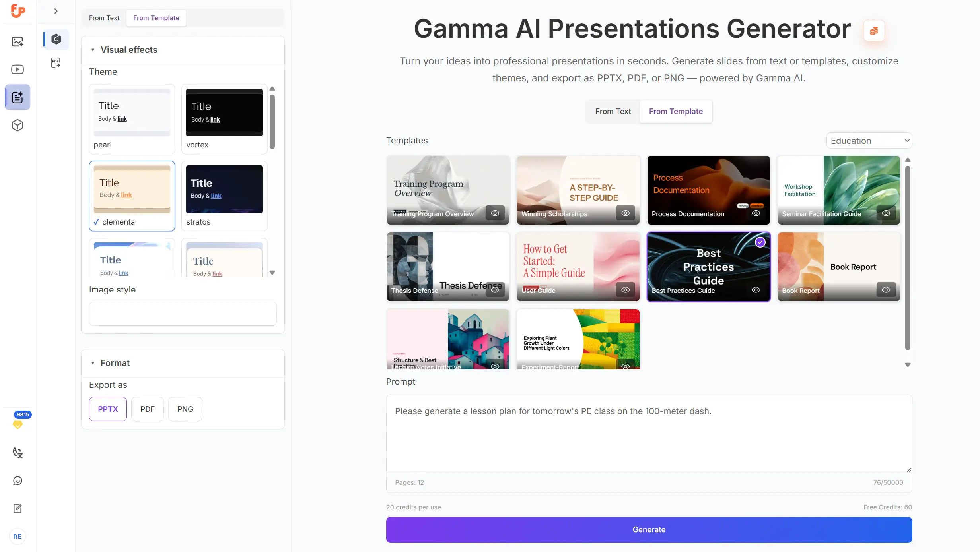The height and width of the screenshot is (552, 980).
Task: Switch to the From Text tab
Action: [613, 111]
